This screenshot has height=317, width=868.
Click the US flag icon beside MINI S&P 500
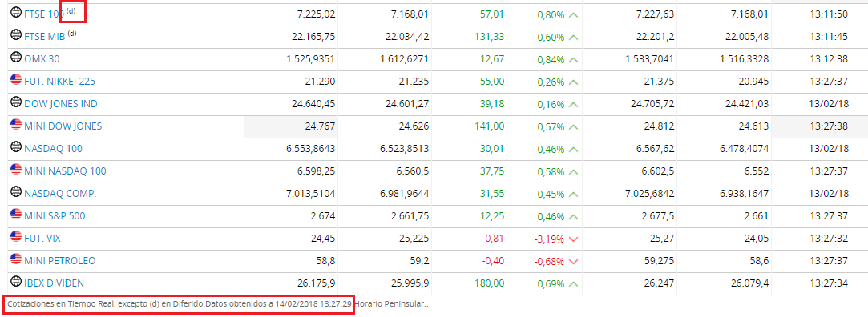[x=16, y=215]
